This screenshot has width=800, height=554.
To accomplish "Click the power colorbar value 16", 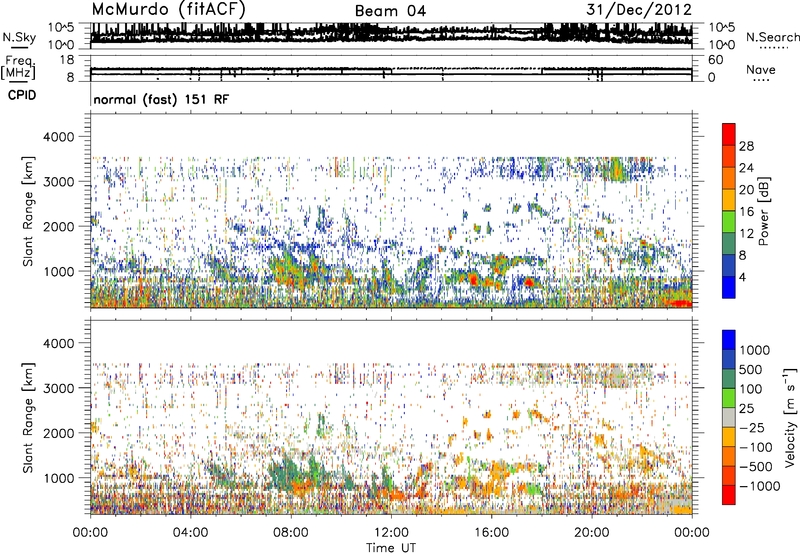I will click(x=746, y=212).
